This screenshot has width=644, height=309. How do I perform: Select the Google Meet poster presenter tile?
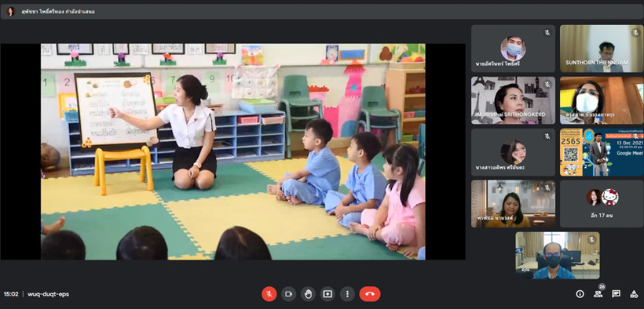[602, 152]
